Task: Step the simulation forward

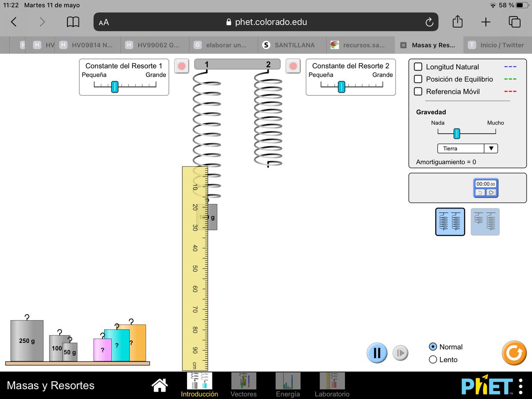Action: pos(400,353)
